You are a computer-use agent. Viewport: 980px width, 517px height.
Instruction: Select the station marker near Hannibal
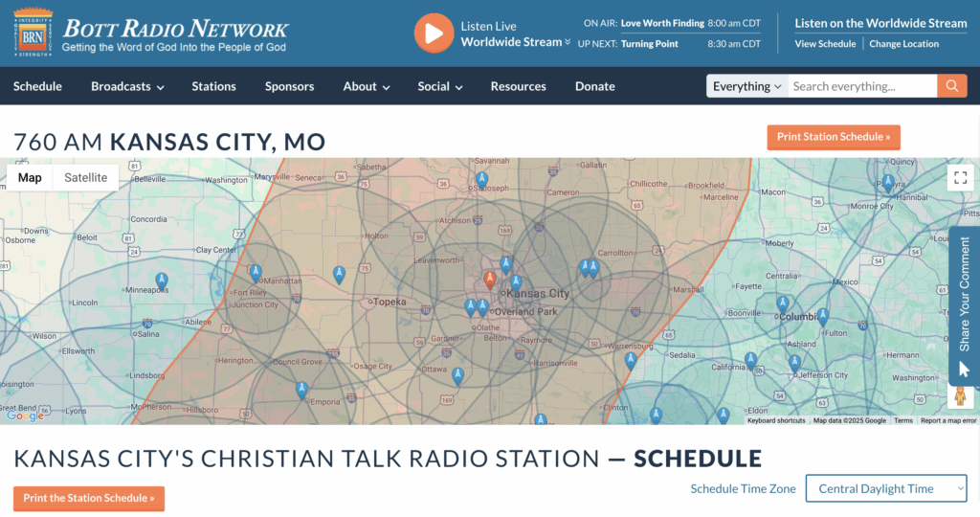tap(888, 183)
